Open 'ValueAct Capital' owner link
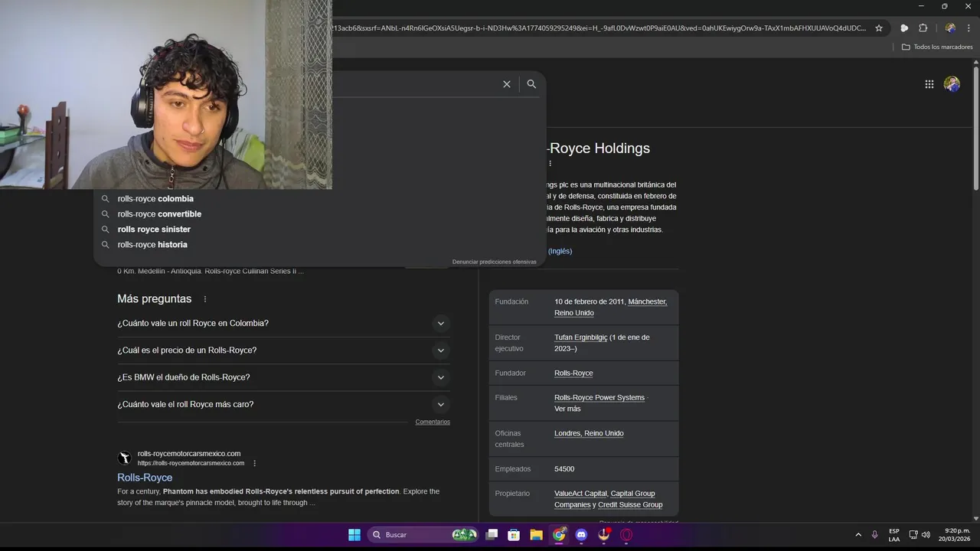The height and width of the screenshot is (551, 980). click(x=580, y=494)
